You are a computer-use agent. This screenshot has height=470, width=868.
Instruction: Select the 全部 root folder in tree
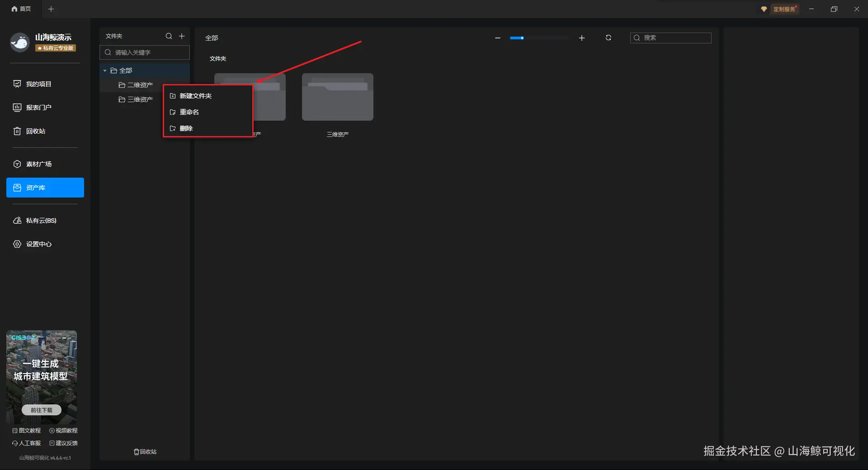(x=145, y=70)
